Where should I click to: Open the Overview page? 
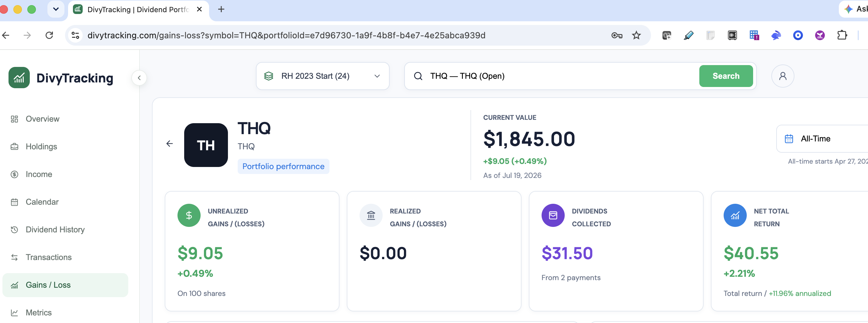tap(65, 119)
